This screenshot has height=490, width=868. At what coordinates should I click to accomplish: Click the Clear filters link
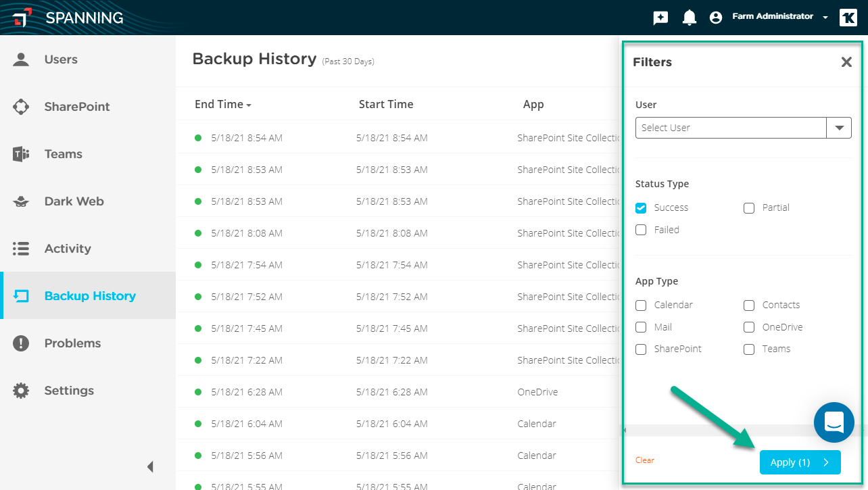click(x=644, y=460)
